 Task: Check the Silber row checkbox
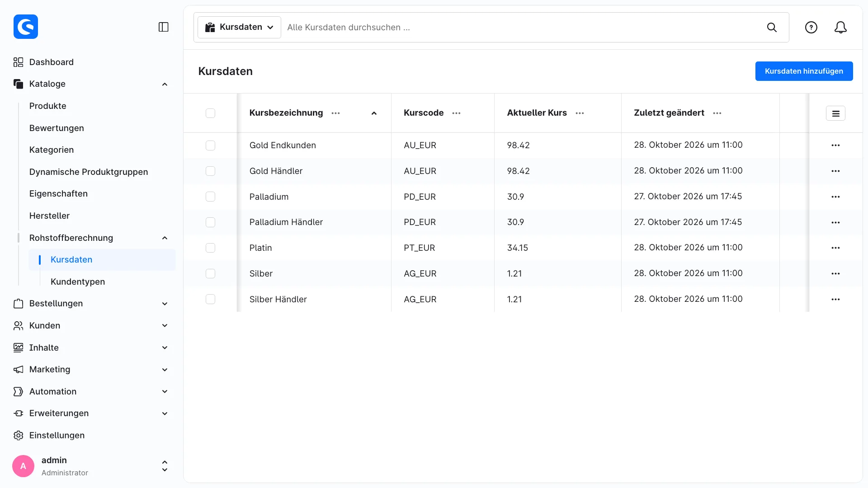tap(210, 273)
